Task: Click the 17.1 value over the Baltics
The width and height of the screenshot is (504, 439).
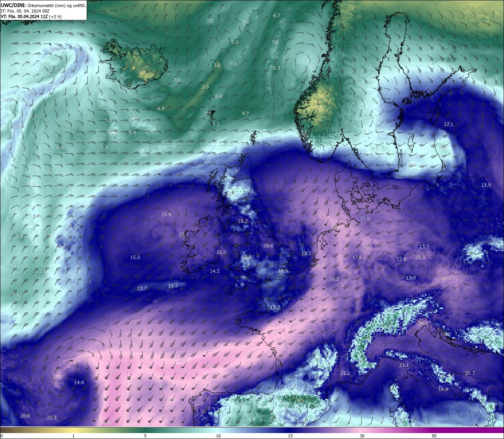Action: [x=448, y=124]
